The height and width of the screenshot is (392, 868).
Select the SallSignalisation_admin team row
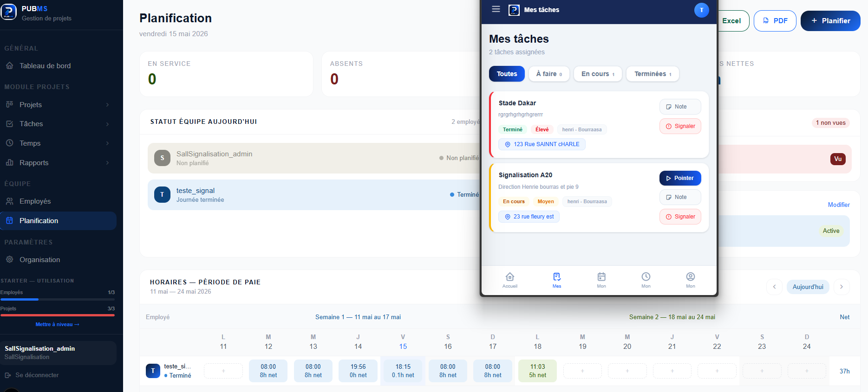tap(314, 158)
